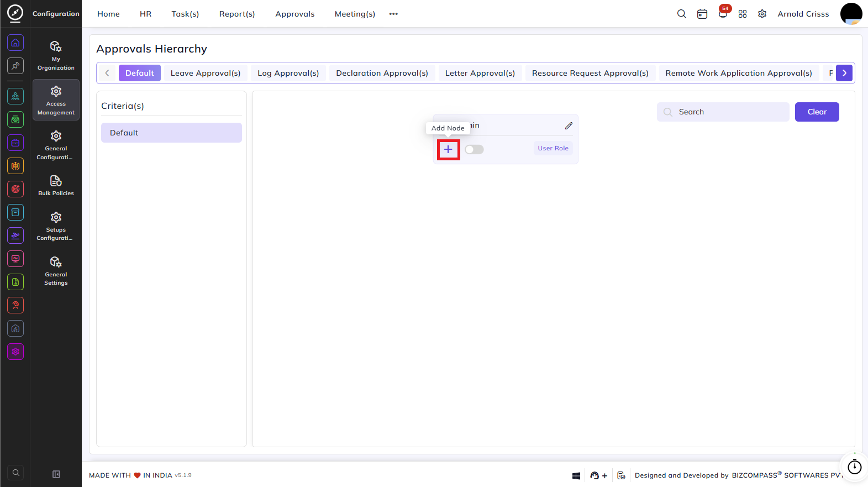Viewport: 868px width, 487px height.
Task: Open the Declaration Approval(s) tab
Action: 382,73
